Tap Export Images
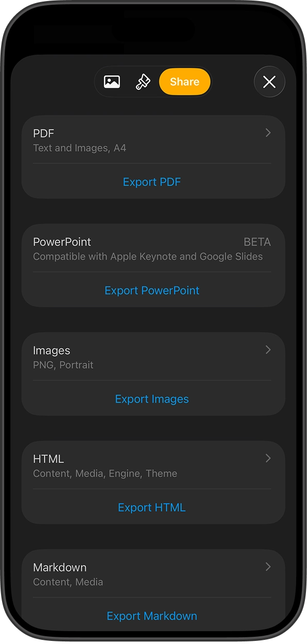Viewport: 307px width, 644px height. pos(152,399)
